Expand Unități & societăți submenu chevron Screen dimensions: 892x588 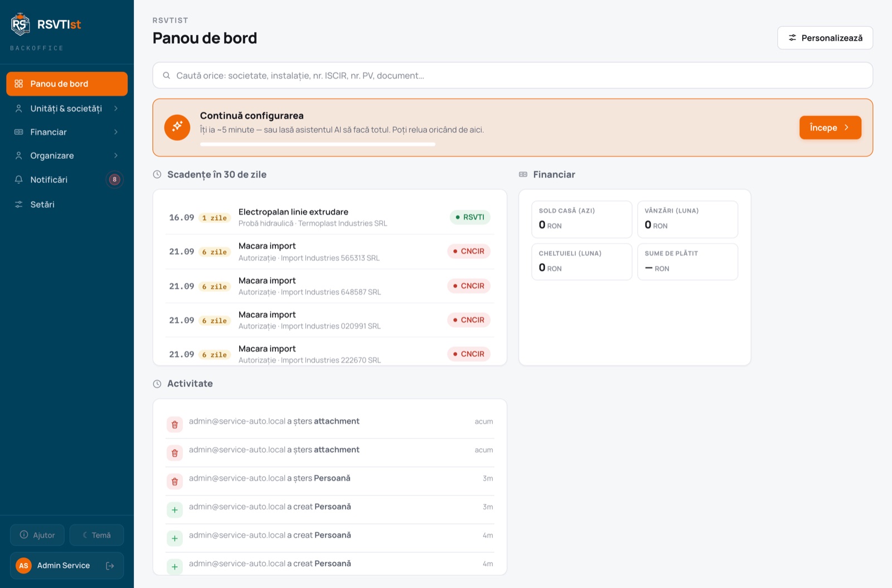pyautogui.click(x=116, y=108)
